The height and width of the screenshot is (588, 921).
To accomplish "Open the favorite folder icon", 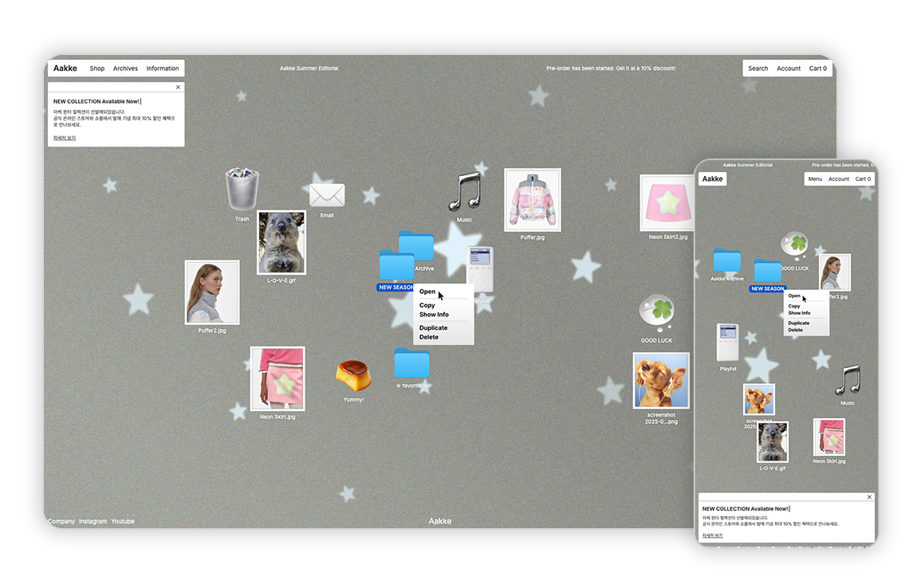I will click(x=412, y=364).
